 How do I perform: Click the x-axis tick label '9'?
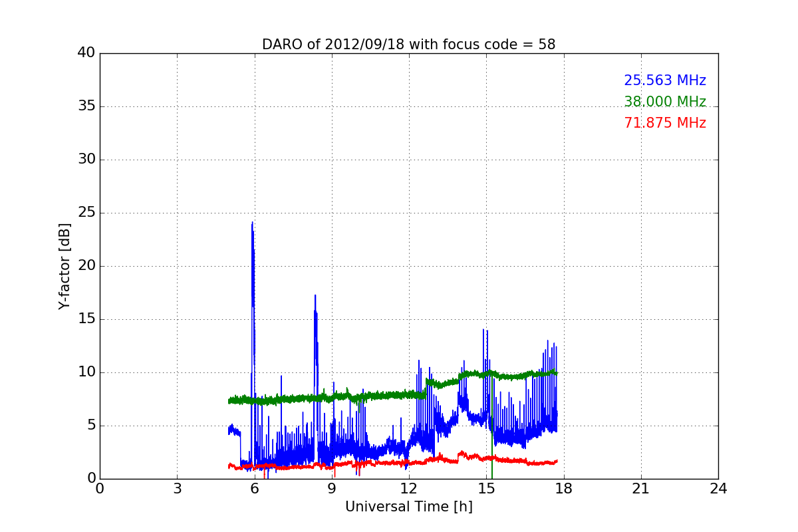click(332, 488)
